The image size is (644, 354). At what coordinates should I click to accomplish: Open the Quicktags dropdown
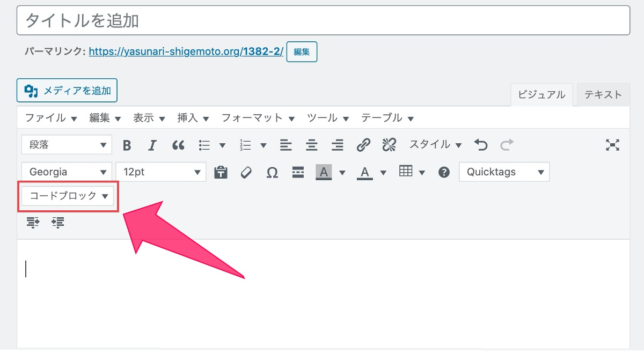(504, 172)
